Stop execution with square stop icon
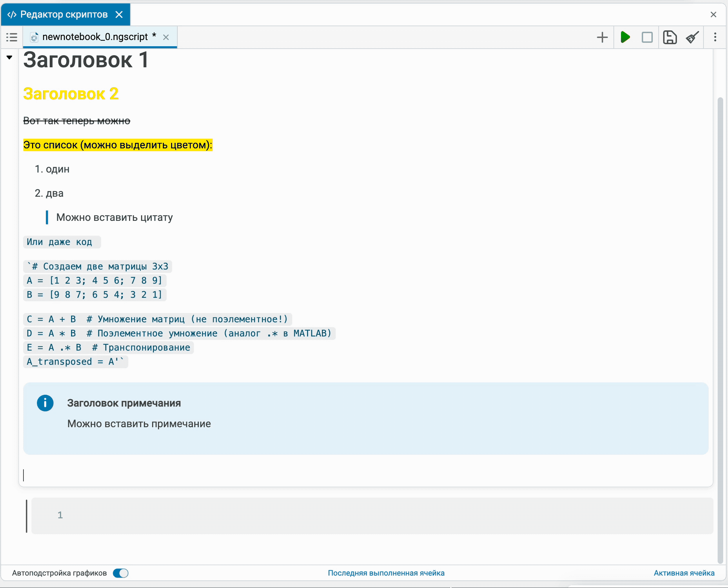Viewport: 728px width, 588px height. 647,37
